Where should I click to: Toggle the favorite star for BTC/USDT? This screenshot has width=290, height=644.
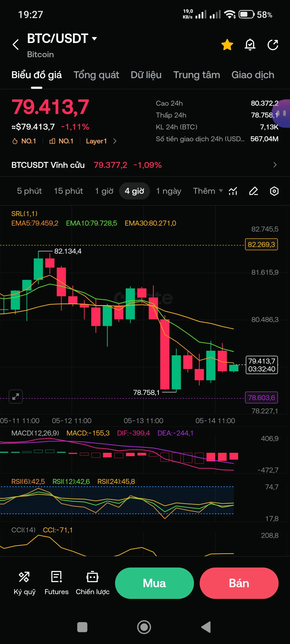click(x=227, y=45)
